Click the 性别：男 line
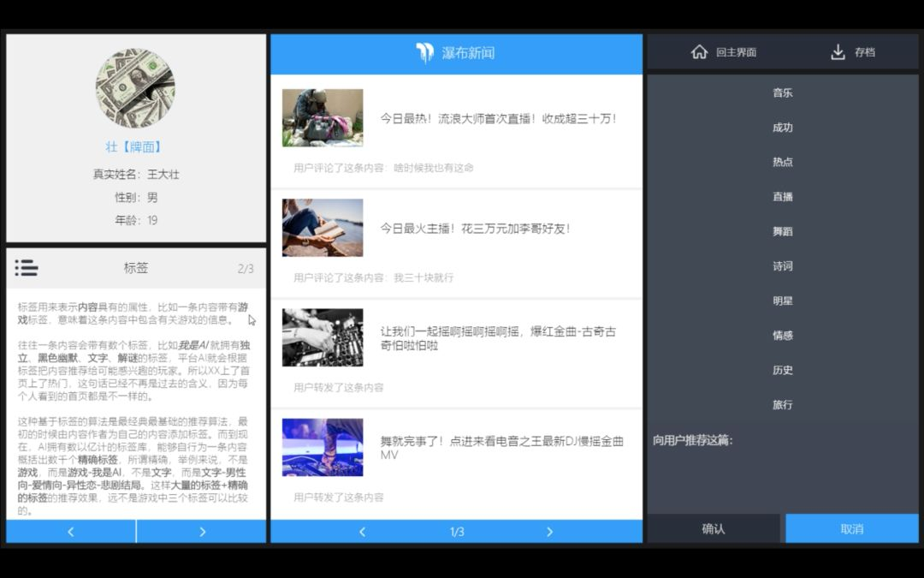Screen dimensions: 924x578 click(136, 197)
